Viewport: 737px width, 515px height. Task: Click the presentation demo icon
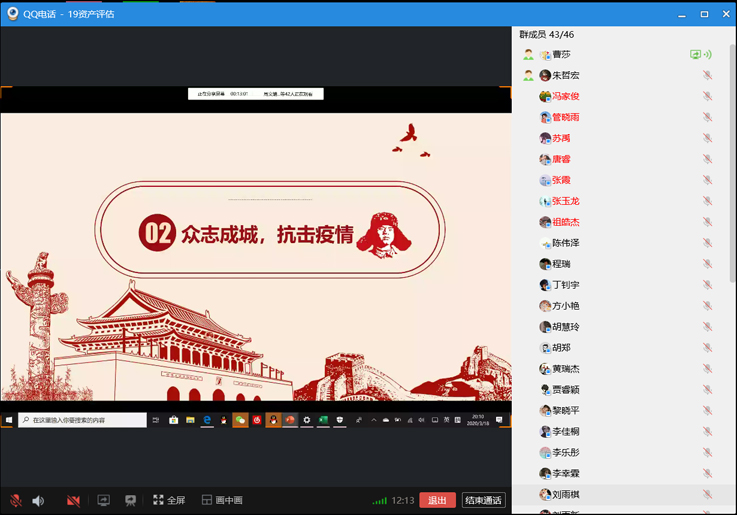pos(130,500)
